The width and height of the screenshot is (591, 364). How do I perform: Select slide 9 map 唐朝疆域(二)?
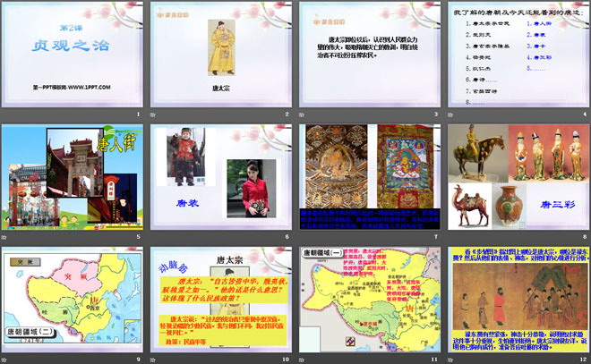pyautogui.click(x=73, y=300)
